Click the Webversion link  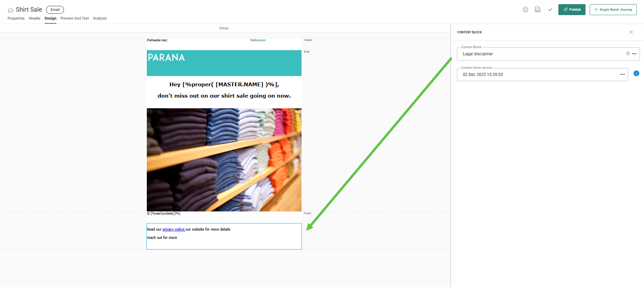(258, 40)
